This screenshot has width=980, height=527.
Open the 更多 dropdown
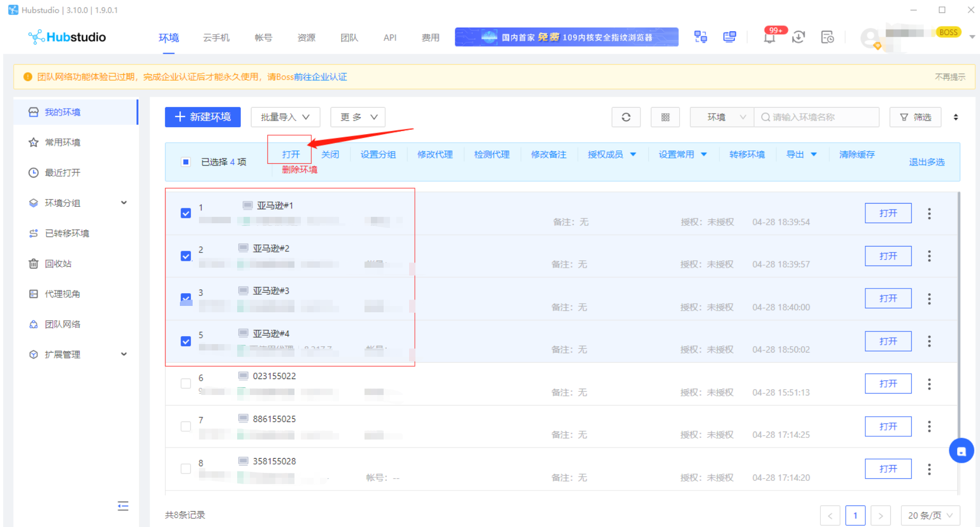[x=358, y=117]
